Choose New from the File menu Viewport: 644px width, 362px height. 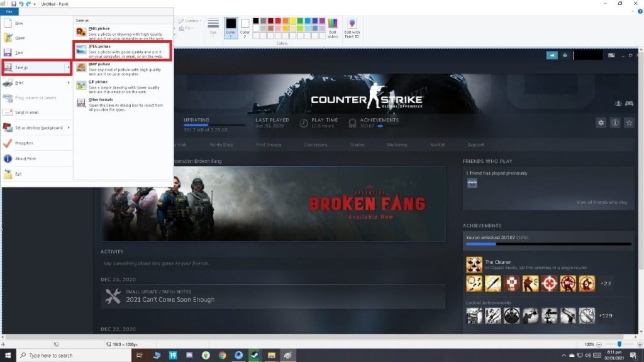coord(37,23)
